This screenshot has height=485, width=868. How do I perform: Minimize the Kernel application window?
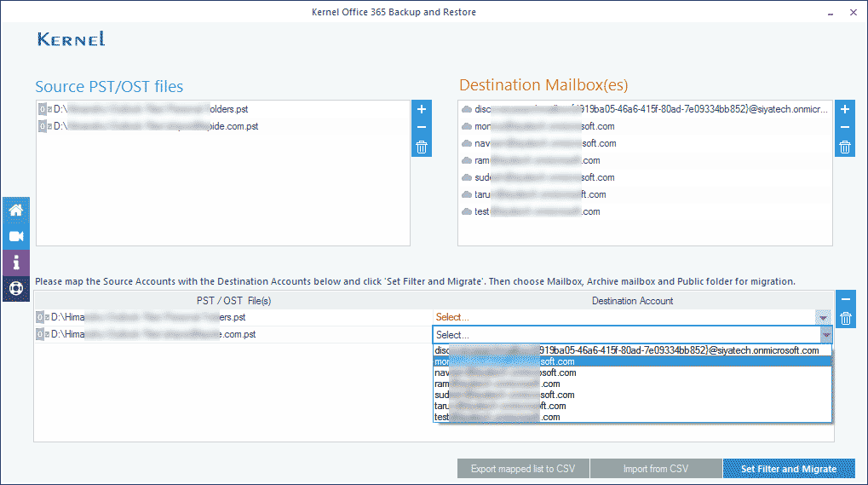tap(831, 12)
